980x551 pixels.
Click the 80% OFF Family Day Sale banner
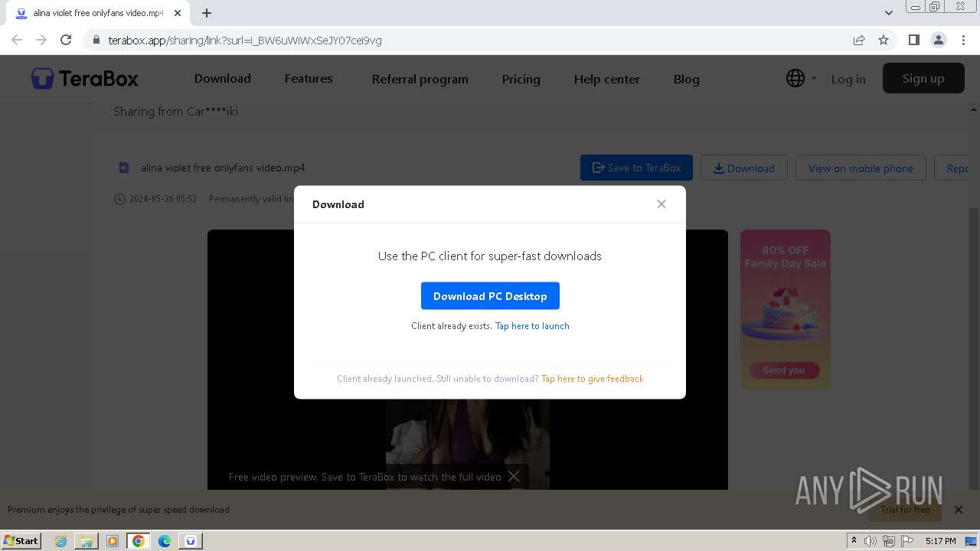point(785,309)
